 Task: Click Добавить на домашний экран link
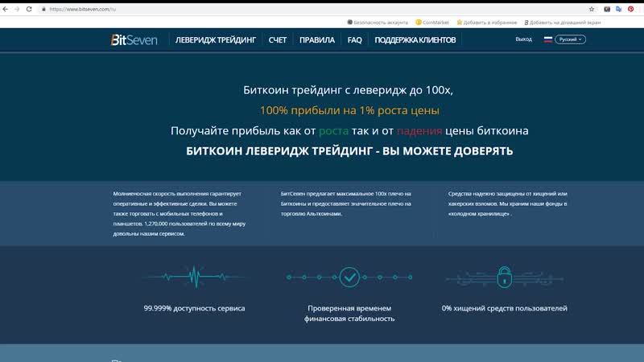(x=562, y=23)
